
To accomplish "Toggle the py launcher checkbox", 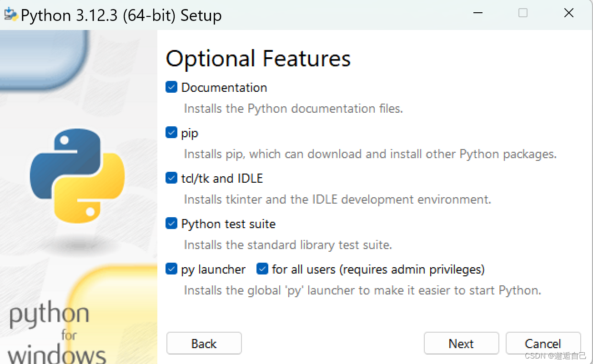I will click(171, 269).
